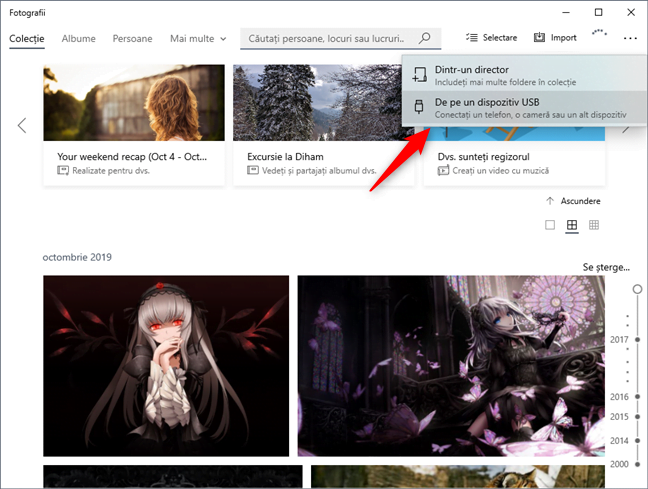648x489 pixels.
Task: Minimize the Fotografii window
Action: (566, 12)
